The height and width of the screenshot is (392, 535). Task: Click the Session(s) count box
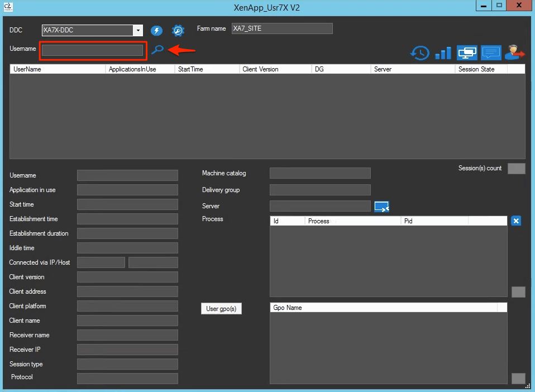[516, 169]
